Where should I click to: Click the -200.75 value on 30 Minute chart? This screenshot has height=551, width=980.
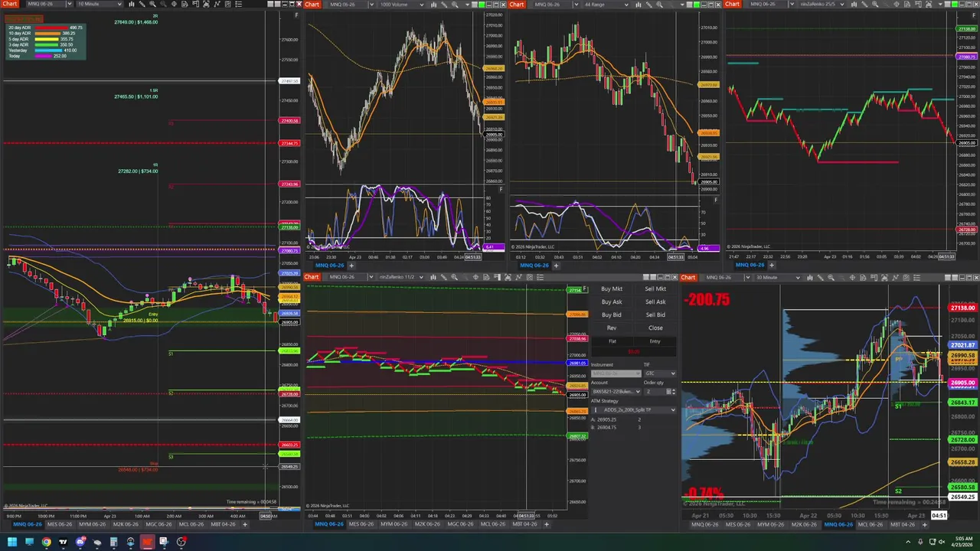click(x=707, y=300)
